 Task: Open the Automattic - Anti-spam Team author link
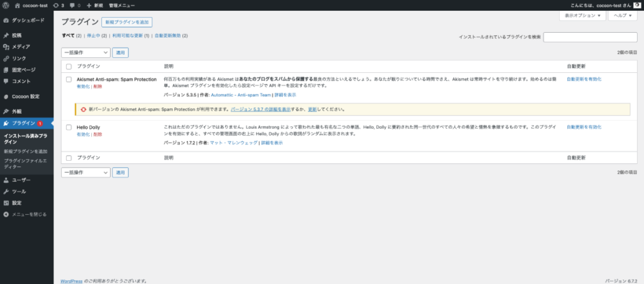[241, 95]
